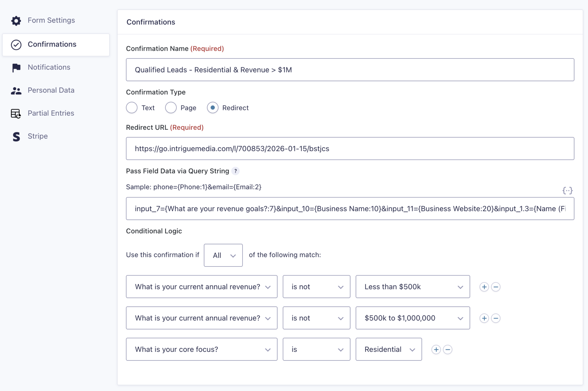Click the query string help question mark
588x391 pixels.
click(235, 171)
